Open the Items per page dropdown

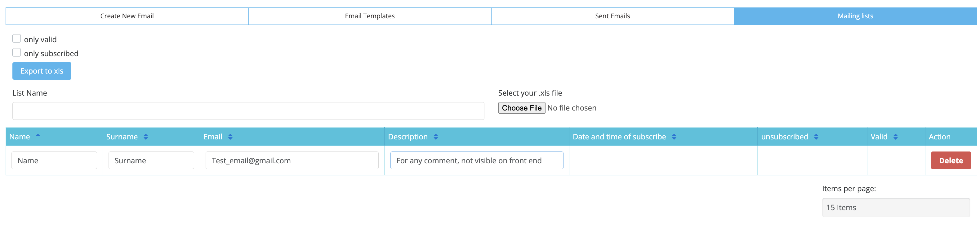[x=896, y=207]
